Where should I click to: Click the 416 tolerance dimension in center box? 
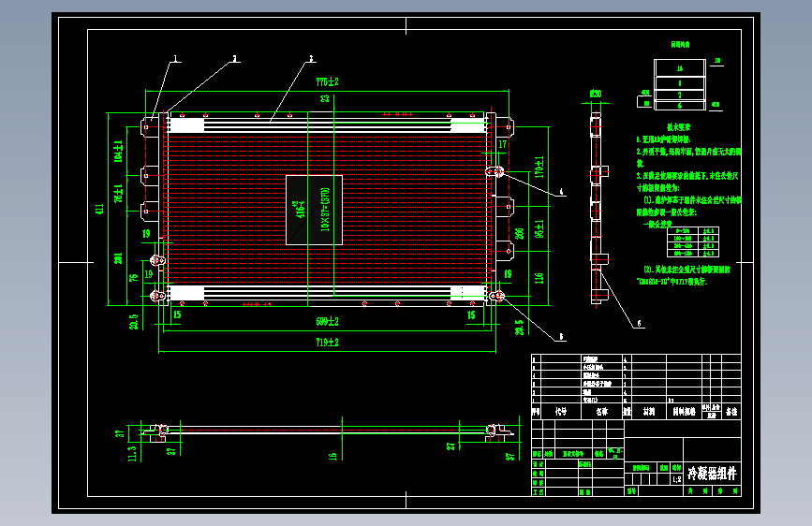click(x=300, y=209)
